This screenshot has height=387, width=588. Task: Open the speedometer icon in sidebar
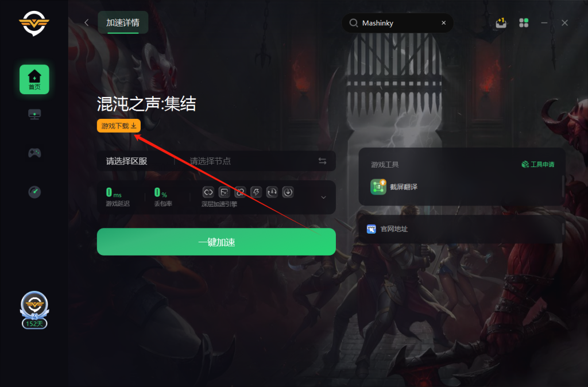tap(34, 192)
